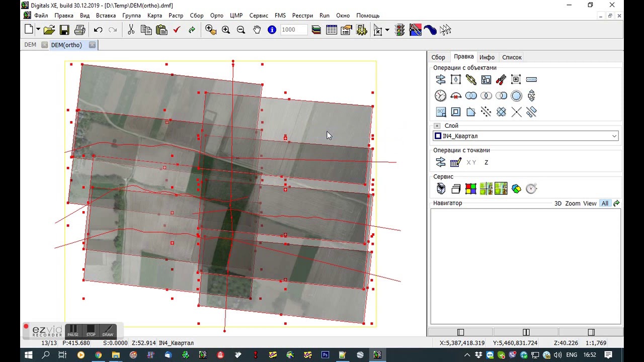644x362 pixels.
Task: Click the blue info icon in toolbar
Action: (272, 30)
